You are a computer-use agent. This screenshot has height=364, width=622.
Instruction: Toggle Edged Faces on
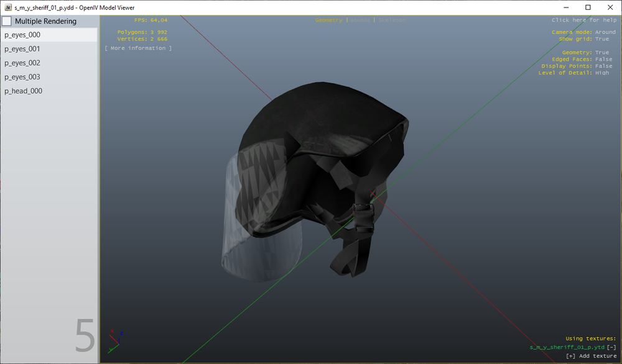(603, 60)
